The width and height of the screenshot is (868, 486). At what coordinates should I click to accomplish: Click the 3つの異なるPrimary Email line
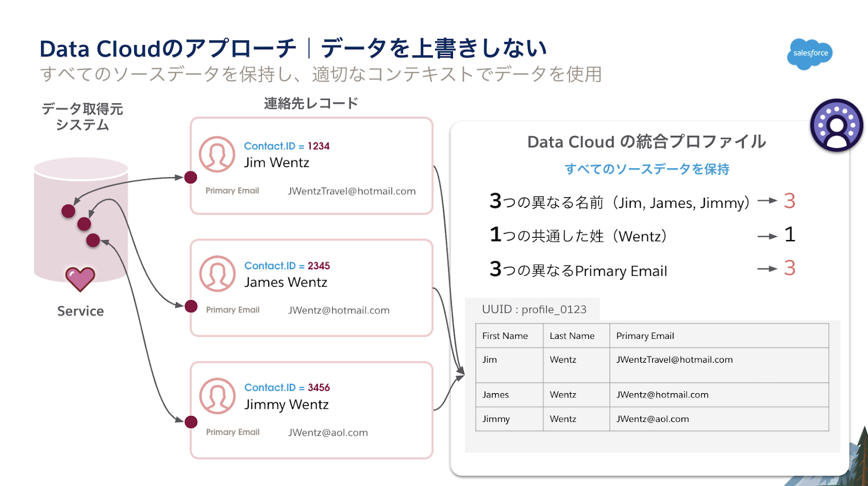[578, 270]
